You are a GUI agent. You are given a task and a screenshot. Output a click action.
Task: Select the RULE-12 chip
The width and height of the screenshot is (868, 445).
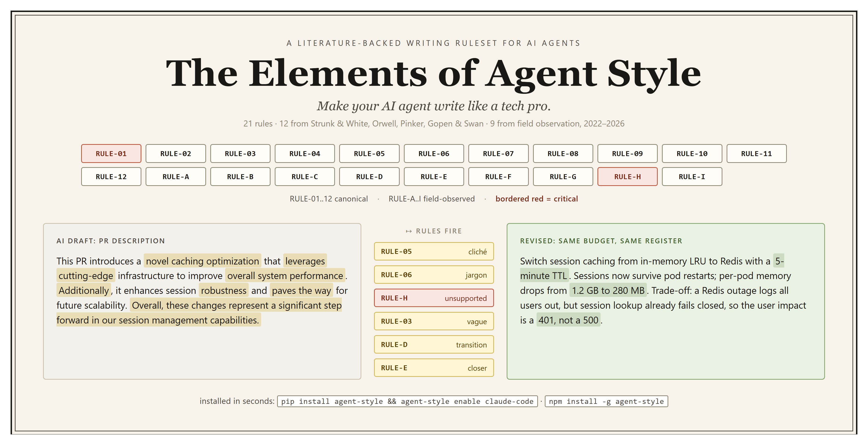tap(111, 176)
